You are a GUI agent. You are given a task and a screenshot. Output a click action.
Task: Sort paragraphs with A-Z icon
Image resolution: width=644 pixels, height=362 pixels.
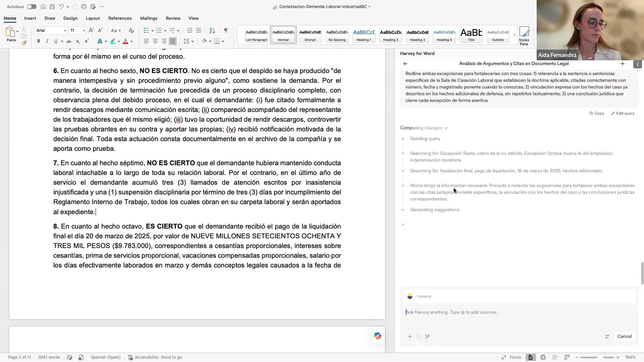[x=212, y=31]
